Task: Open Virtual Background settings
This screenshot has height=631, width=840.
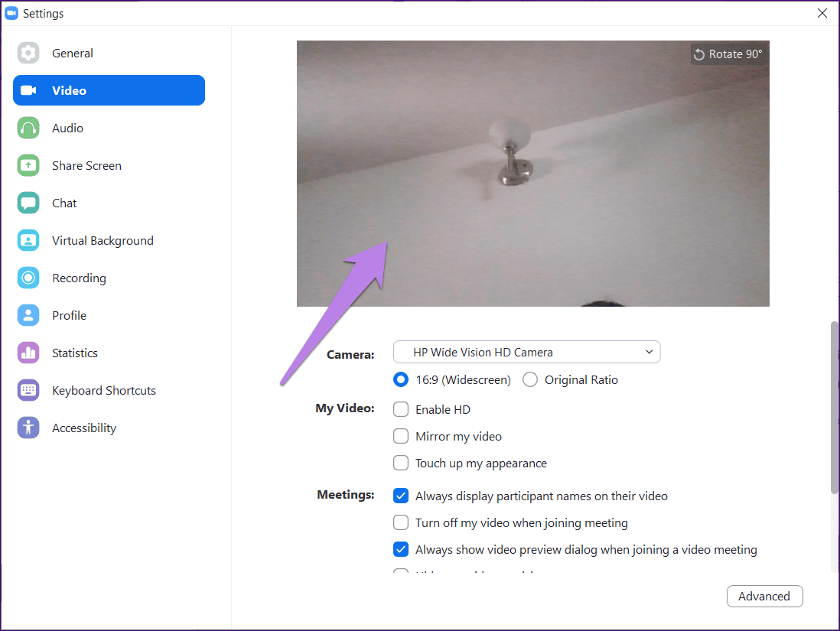Action: (103, 240)
